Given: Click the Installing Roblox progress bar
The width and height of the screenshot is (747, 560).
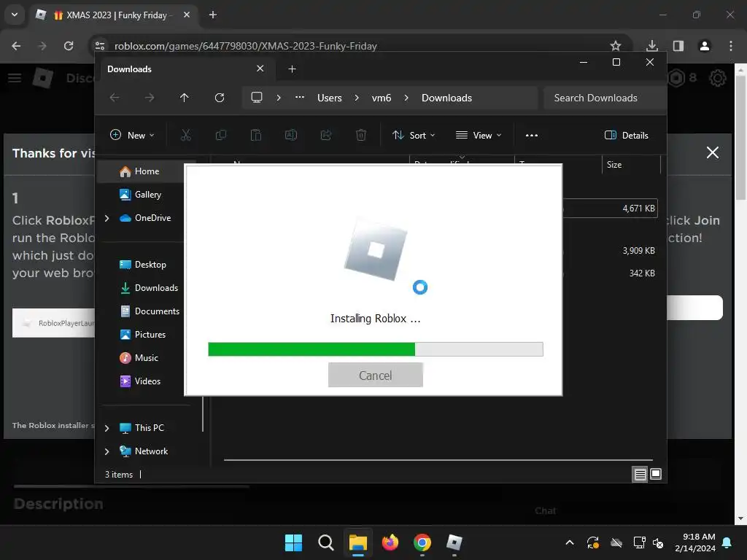Looking at the screenshot, I should (376, 349).
